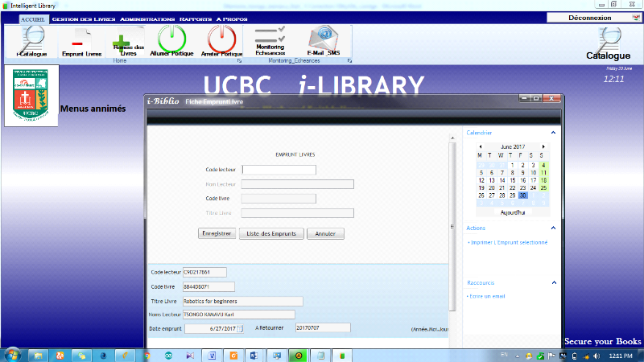This screenshot has width=644, height=362.
Task: Go to previous month in calendar
Action: coord(481,146)
